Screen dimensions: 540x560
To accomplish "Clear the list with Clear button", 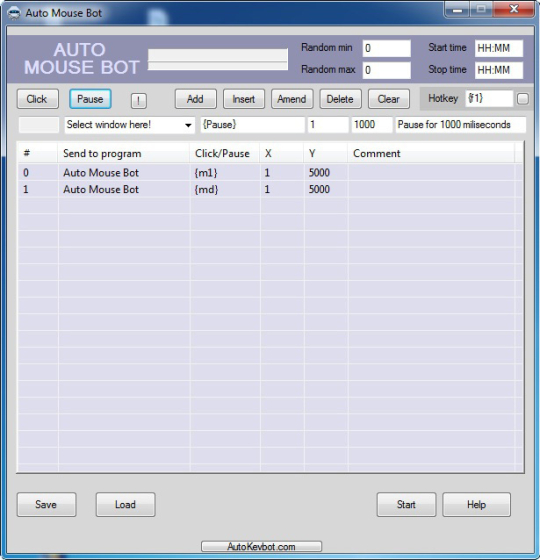I will (x=389, y=99).
